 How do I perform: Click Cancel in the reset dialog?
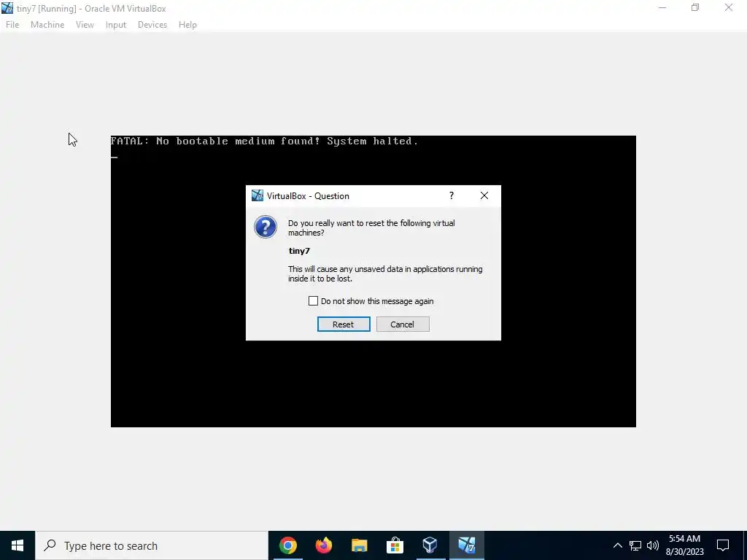tap(403, 324)
